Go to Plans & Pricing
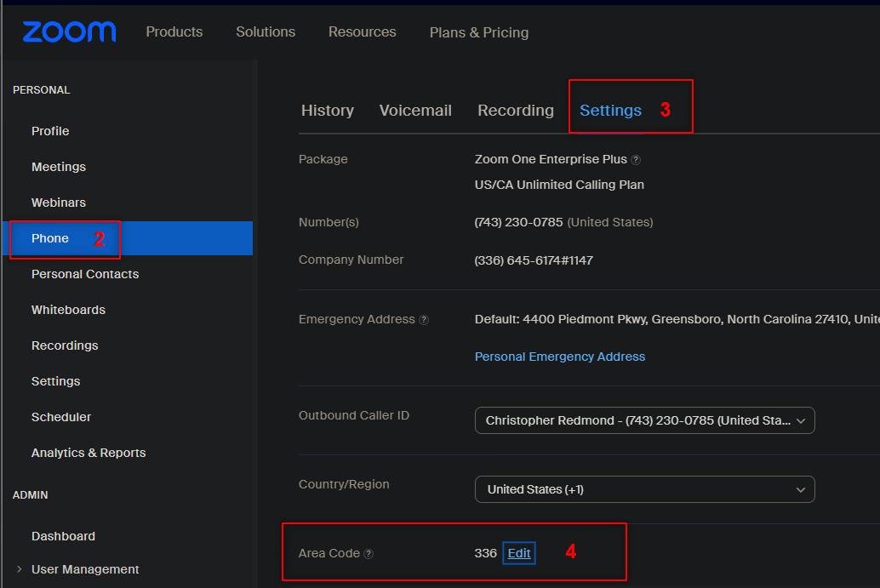 479,32
